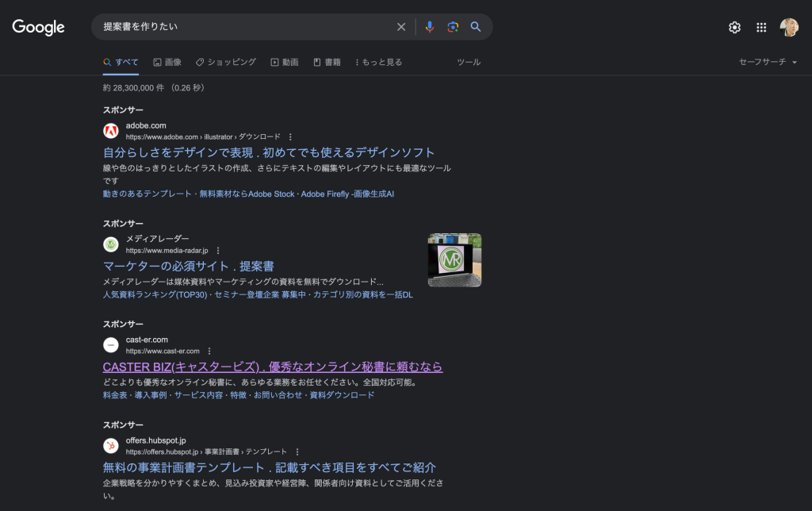Open the settings gear icon
This screenshot has width=812, height=511.
pyautogui.click(x=734, y=28)
